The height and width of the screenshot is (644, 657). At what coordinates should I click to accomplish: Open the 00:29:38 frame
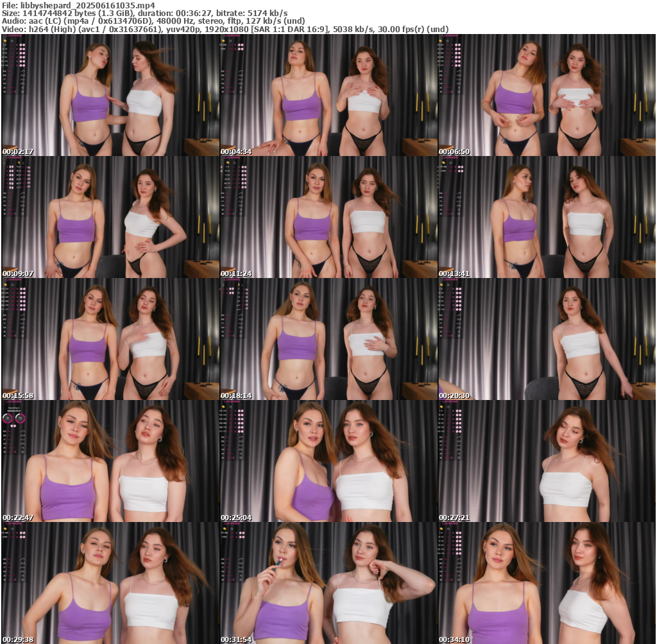click(110, 583)
